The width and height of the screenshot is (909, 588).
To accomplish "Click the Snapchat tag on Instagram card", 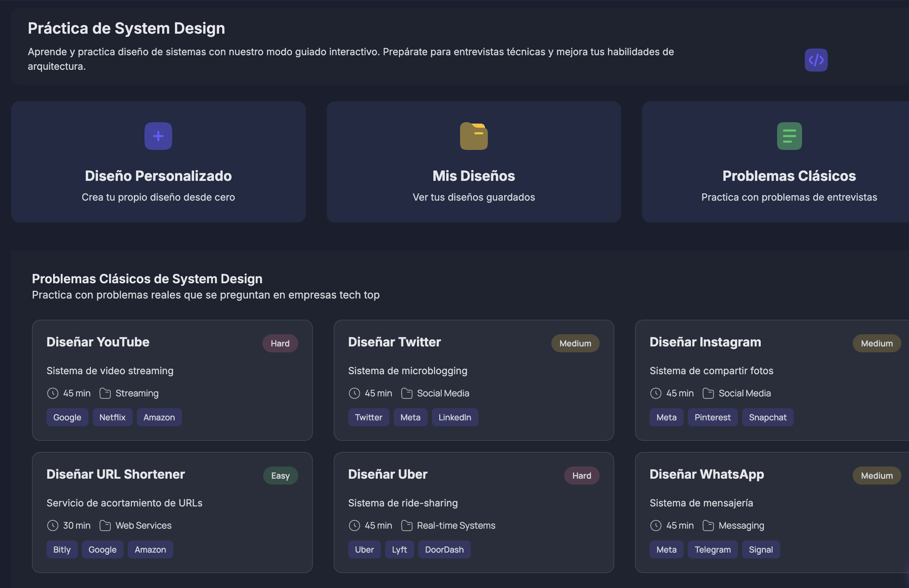I will (768, 417).
